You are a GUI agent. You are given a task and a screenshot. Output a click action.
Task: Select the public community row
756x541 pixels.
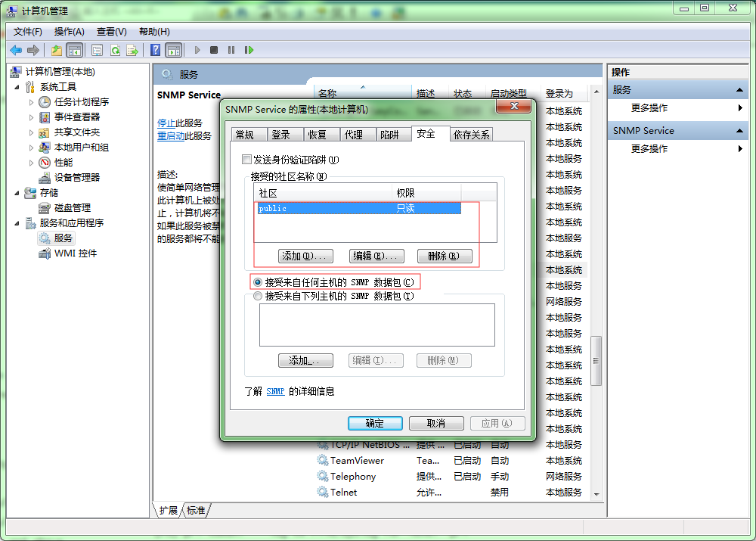coord(358,208)
